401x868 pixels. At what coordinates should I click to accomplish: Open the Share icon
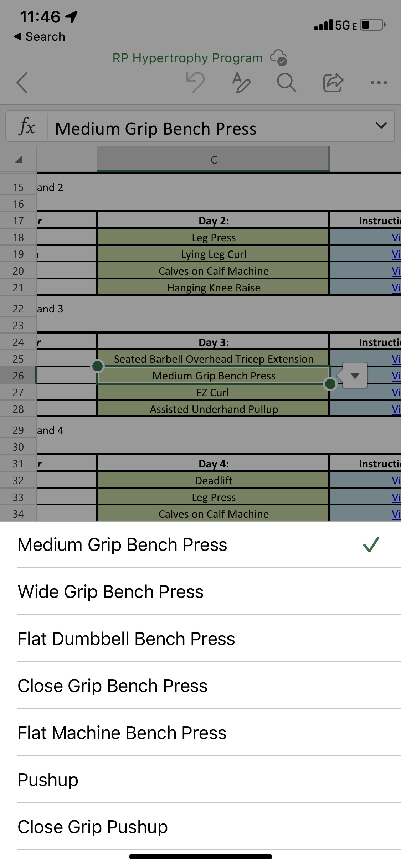333,83
